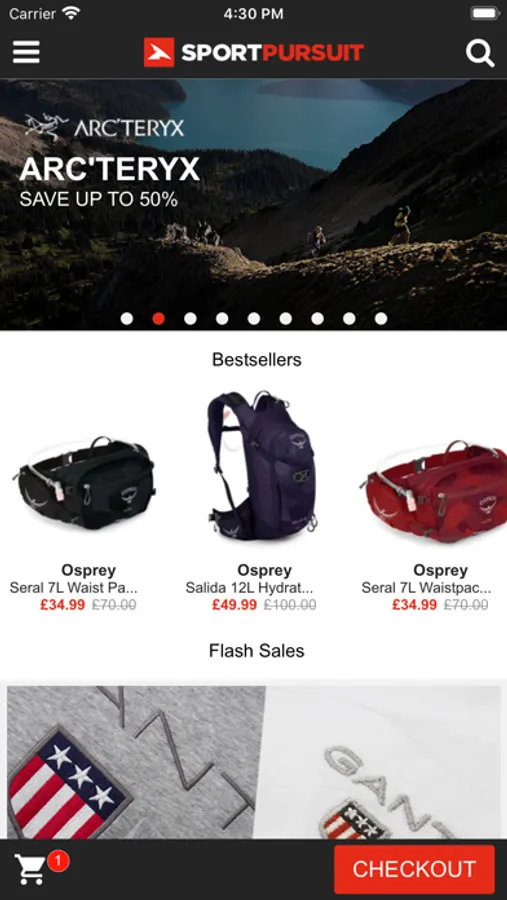The image size is (507, 900).
Task: Open the shopping cart icon
Action: (30, 869)
